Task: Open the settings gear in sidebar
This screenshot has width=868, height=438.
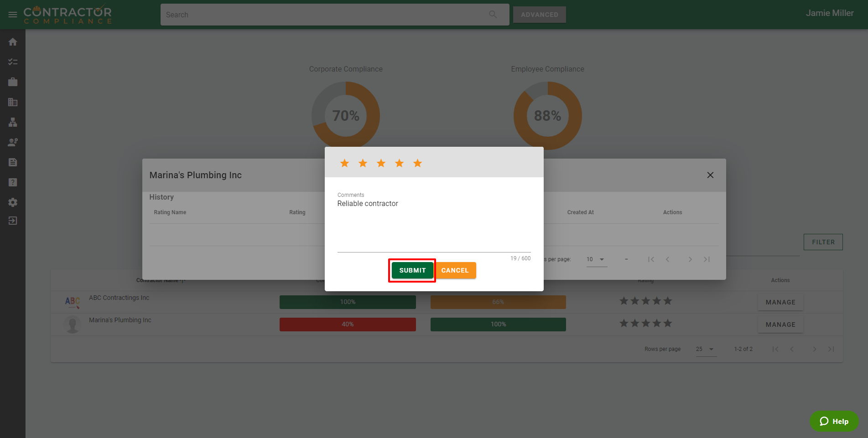Action: (13, 202)
